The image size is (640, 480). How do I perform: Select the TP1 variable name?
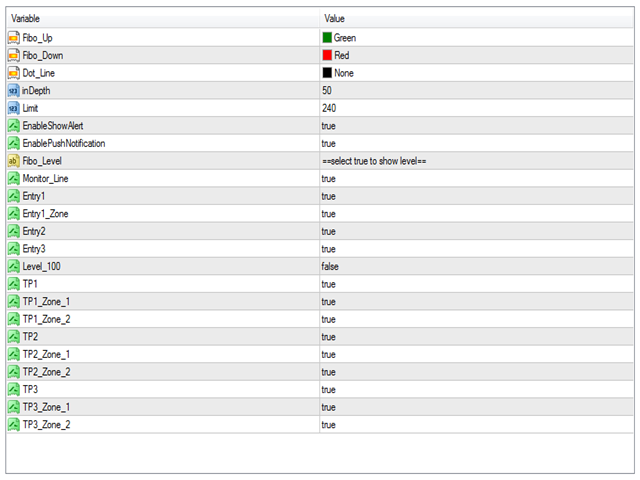coord(30,284)
